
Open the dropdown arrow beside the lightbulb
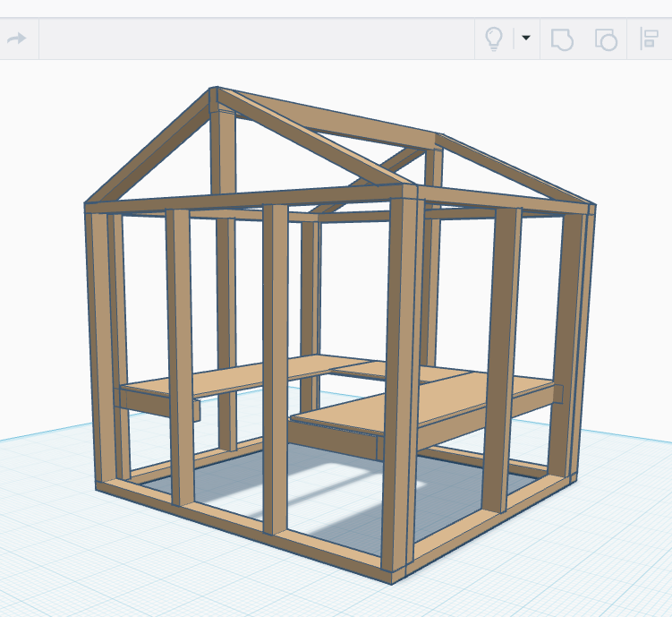tap(526, 39)
